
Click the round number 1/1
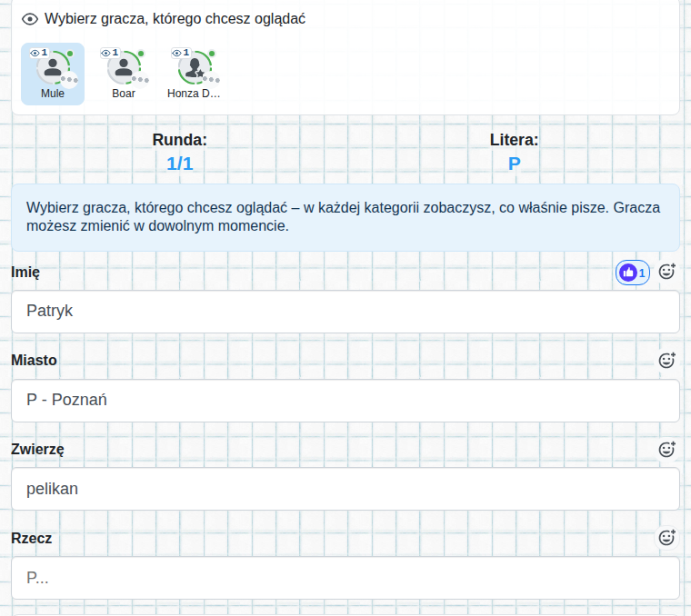(x=180, y=164)
